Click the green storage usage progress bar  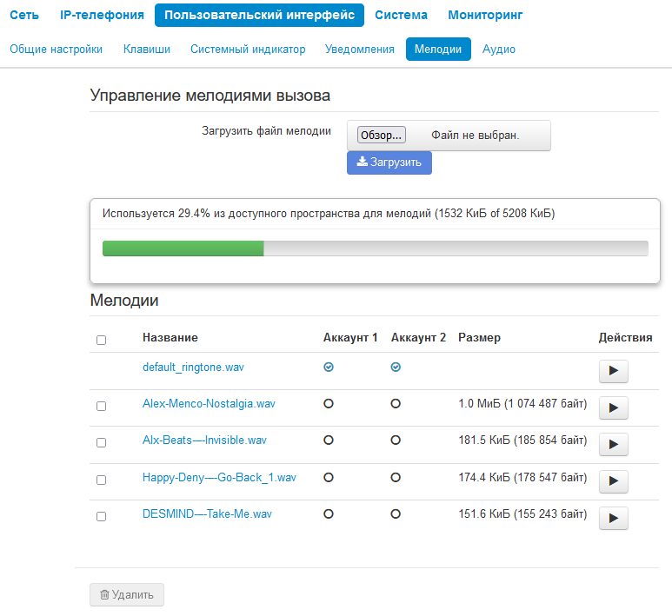[x=183, y=248]
